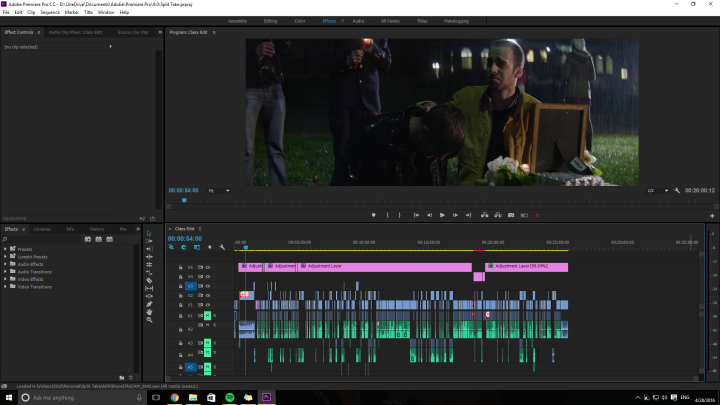Open the File menu
This screenshot has height=405, width=720.
(x=6, y=12)
